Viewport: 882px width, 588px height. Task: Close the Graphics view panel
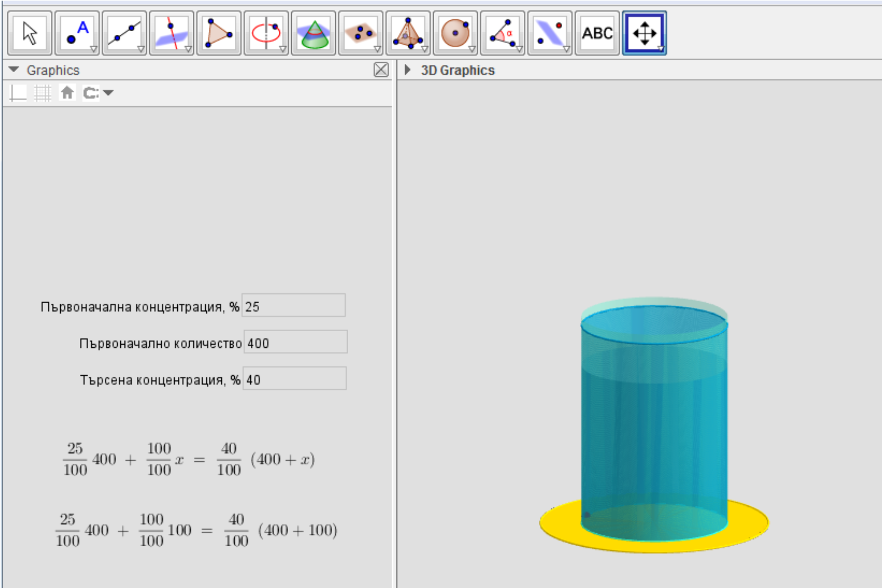pyautogui.click(x=381, y=70)
